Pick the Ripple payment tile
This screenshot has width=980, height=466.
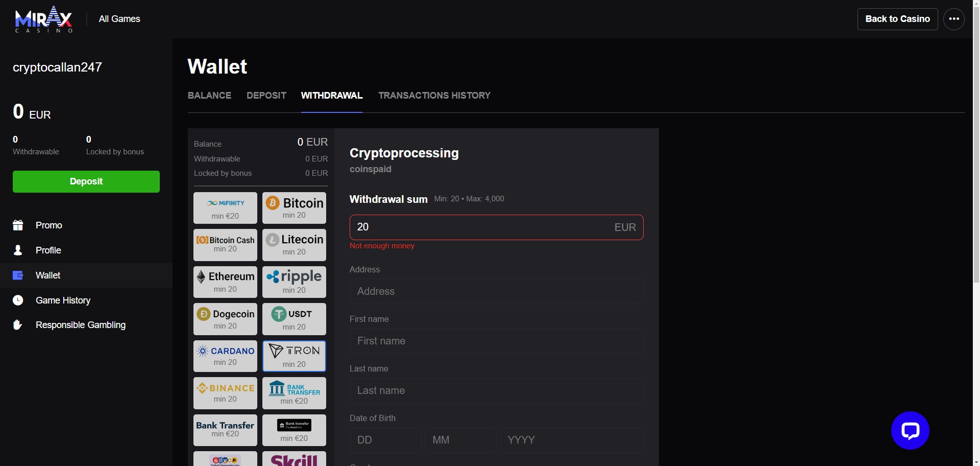tap(294, 282)
